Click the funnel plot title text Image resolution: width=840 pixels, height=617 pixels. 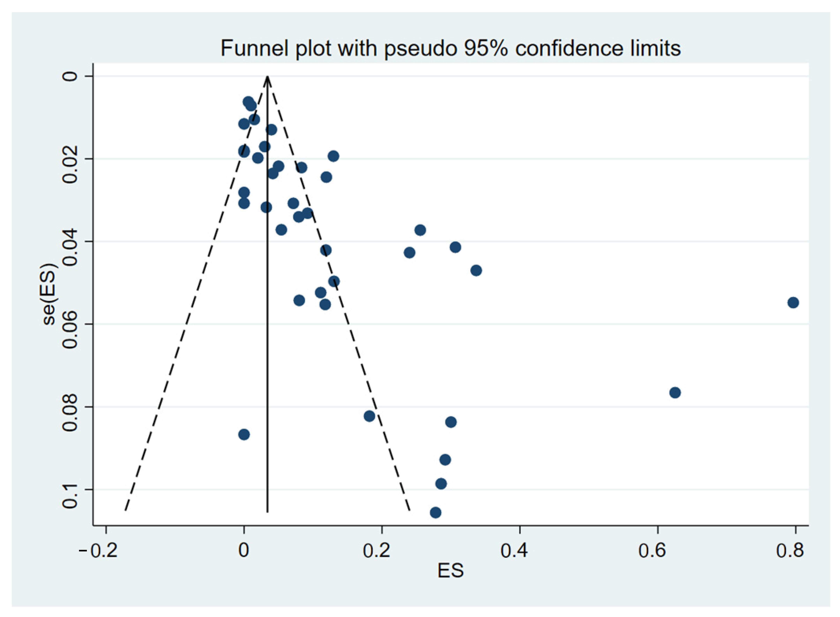(450, 48)
